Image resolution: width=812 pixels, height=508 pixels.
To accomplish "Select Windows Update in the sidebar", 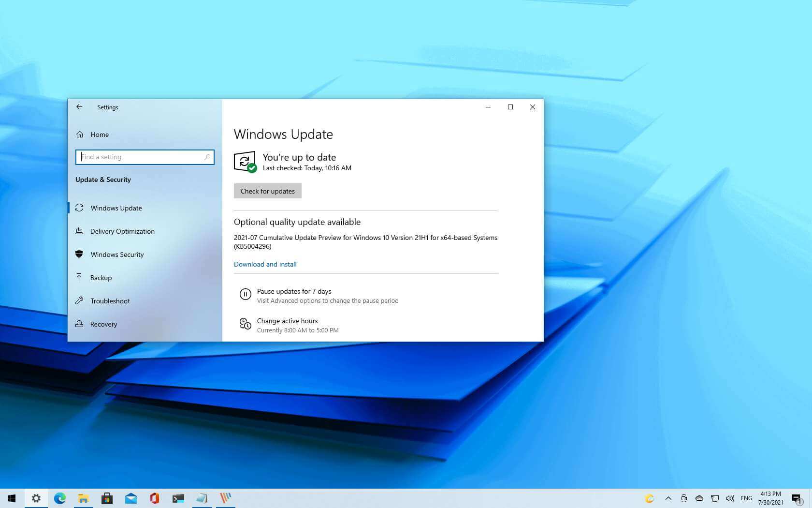I will (116, 208).
